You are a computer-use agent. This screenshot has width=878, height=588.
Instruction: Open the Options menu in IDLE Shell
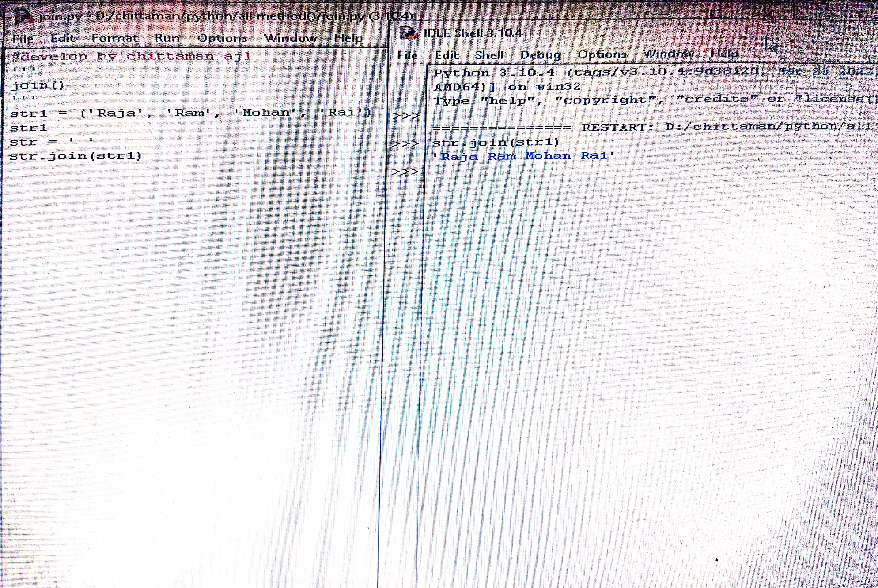pos(602,54)
